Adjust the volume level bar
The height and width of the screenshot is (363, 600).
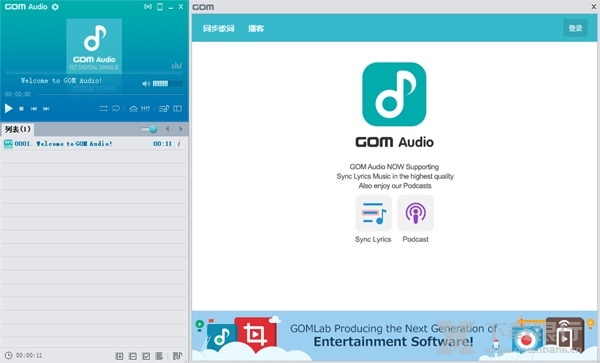(167, 84)
